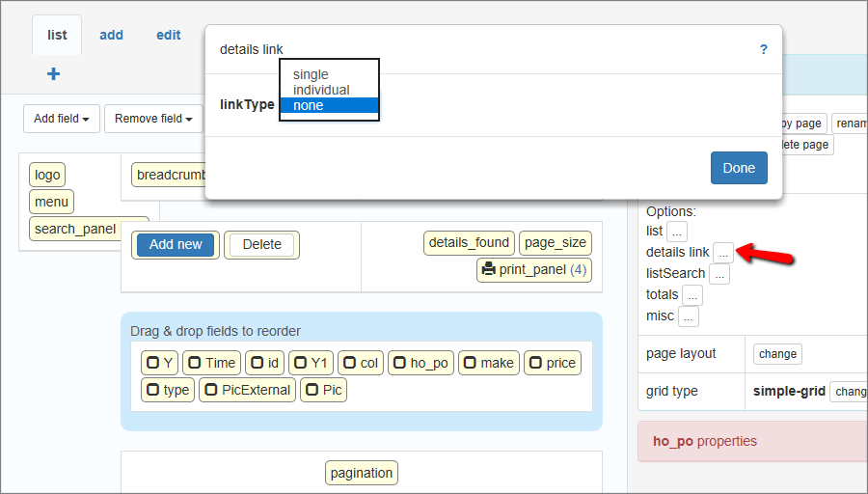Toggle the checkbox on the Pic field
The width and height of the screenshot is (868, 494).
point(312,390)
